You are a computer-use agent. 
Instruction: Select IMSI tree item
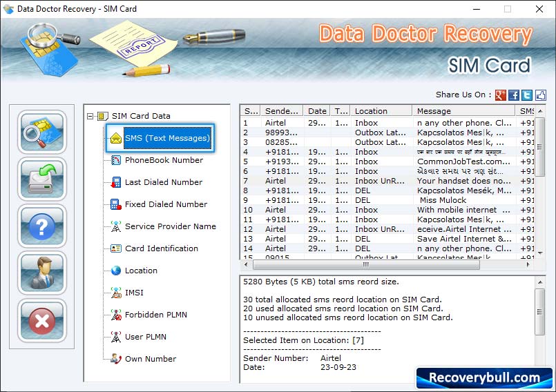pyautogui.click(x=134, y=293)
